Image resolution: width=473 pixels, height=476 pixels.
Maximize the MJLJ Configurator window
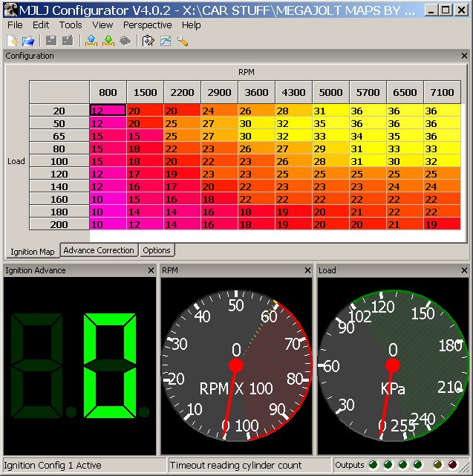pyautogui.click(x=446, y=10)
